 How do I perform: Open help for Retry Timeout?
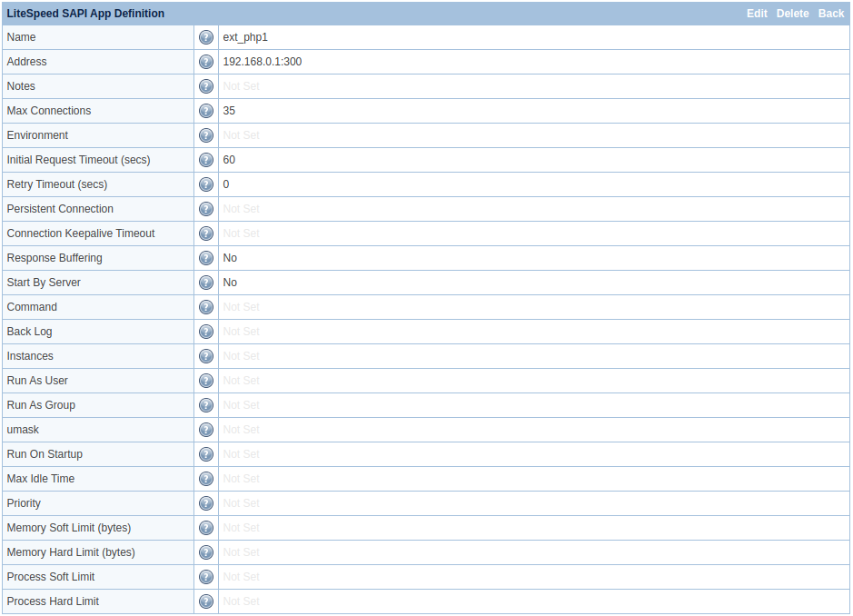click(206, 184)
